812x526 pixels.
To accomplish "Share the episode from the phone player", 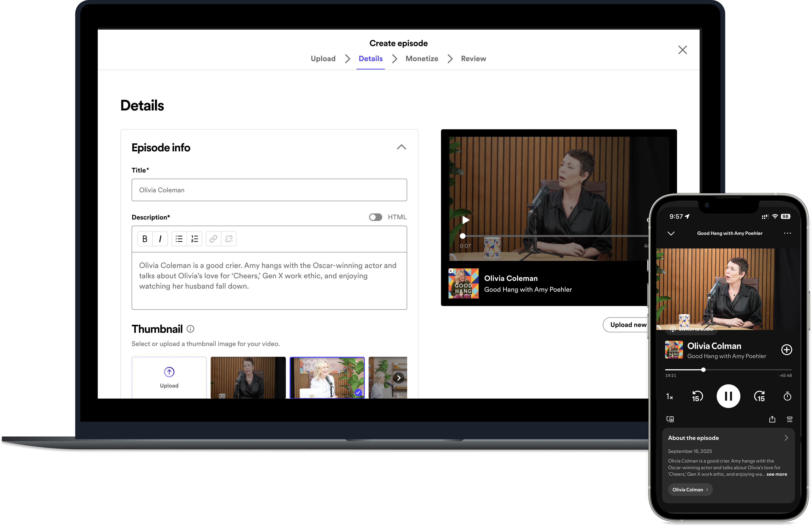I will click(x=773, y=419).
